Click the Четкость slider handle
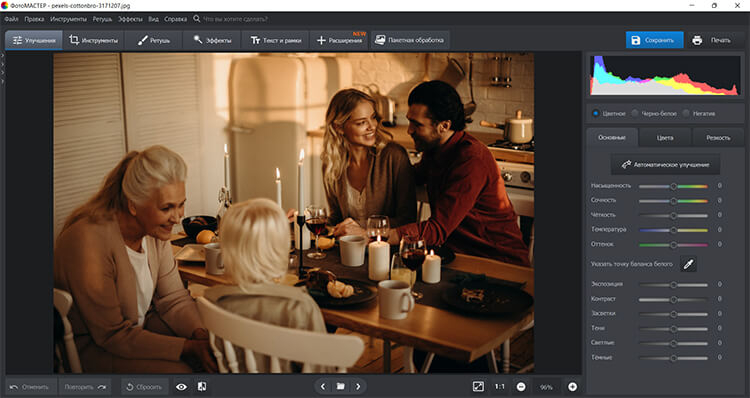 pyautogui.click(x=673, y=216)
